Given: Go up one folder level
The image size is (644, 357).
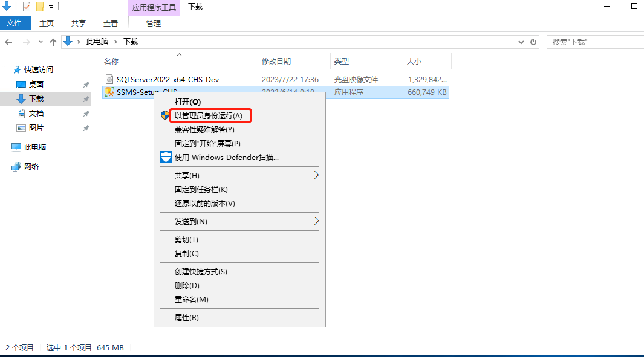Looking at the screenshot, I should (53, 42).
